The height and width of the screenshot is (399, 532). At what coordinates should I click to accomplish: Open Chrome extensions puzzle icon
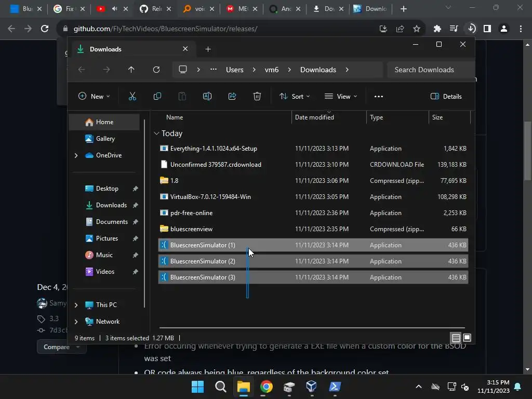[437, 29]
